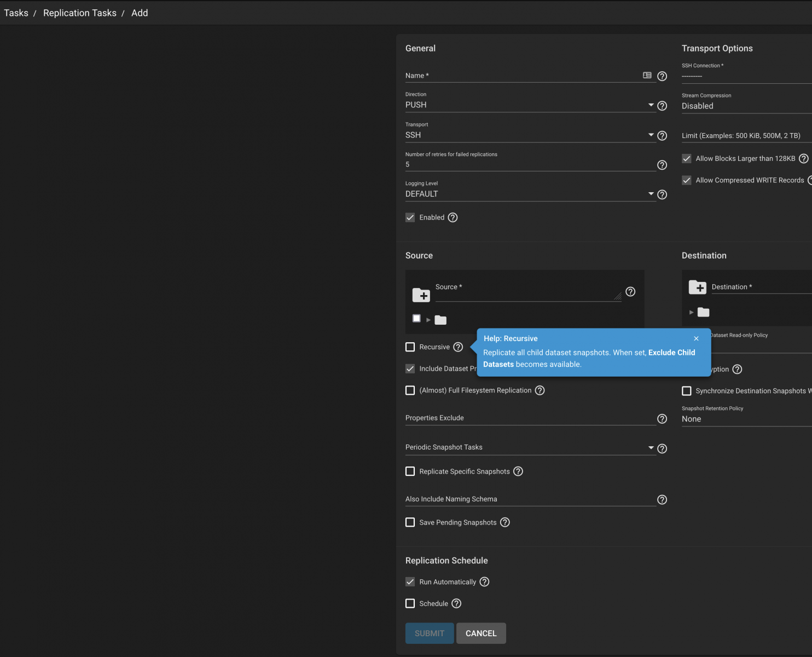Click the contact card icon in Name field
Image resolution: width=812 pixels, height=657 pixels.
(x=647, y=76)
